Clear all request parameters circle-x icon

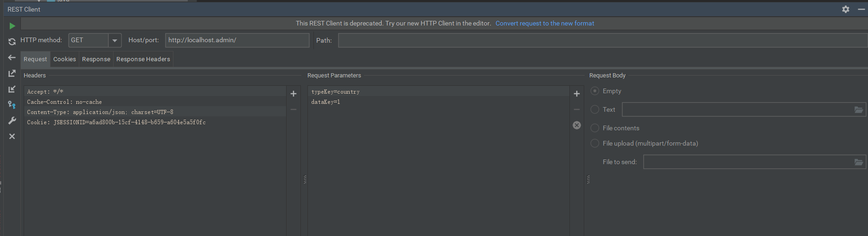click(577, 125)
